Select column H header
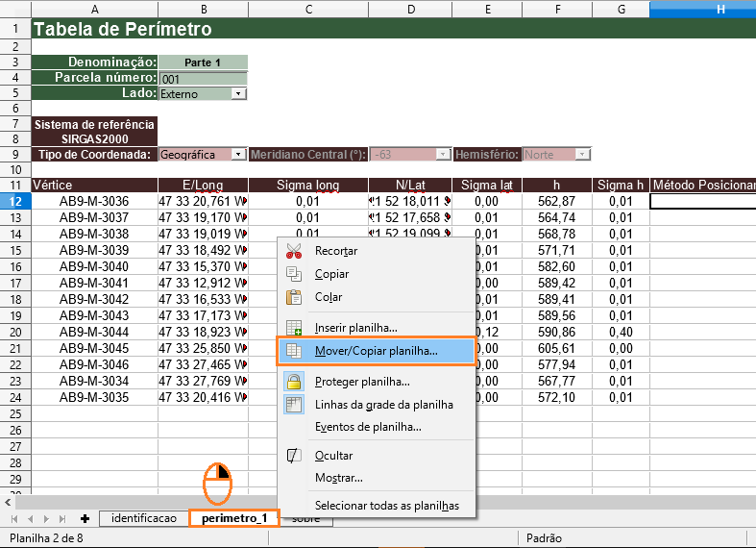756x548 pixels. tap(719, 9)
